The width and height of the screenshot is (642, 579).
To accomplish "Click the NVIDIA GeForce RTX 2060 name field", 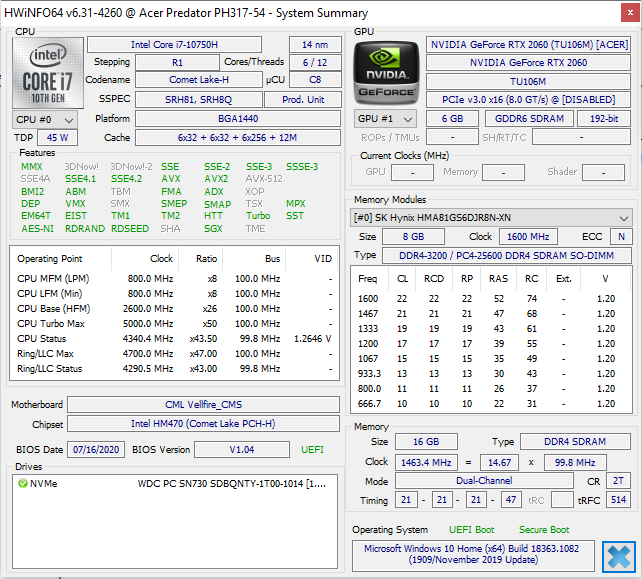I will point(528,63).
